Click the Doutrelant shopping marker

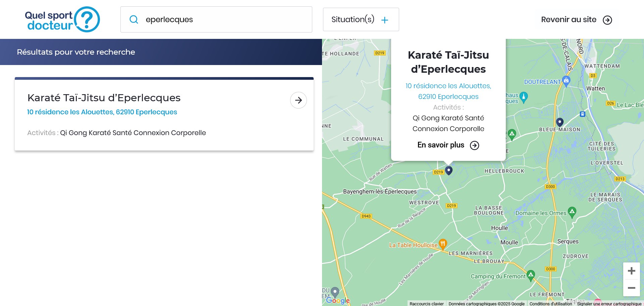tap(566, 81)
